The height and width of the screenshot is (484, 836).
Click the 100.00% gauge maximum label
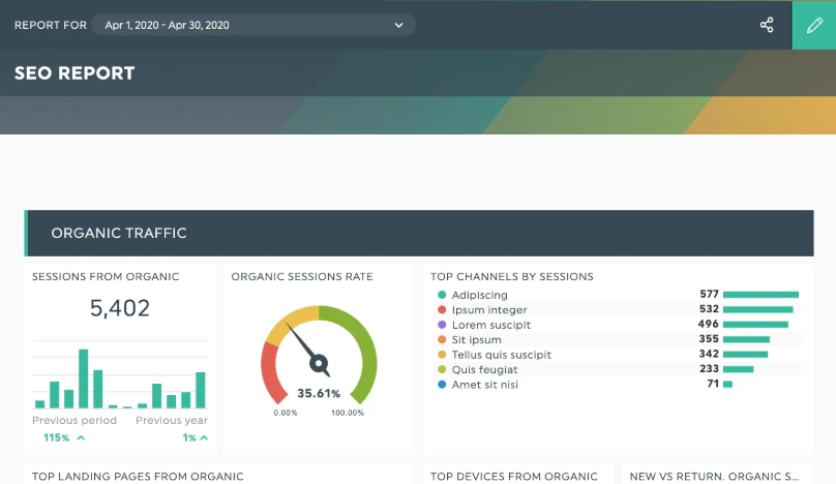point(347,413)
